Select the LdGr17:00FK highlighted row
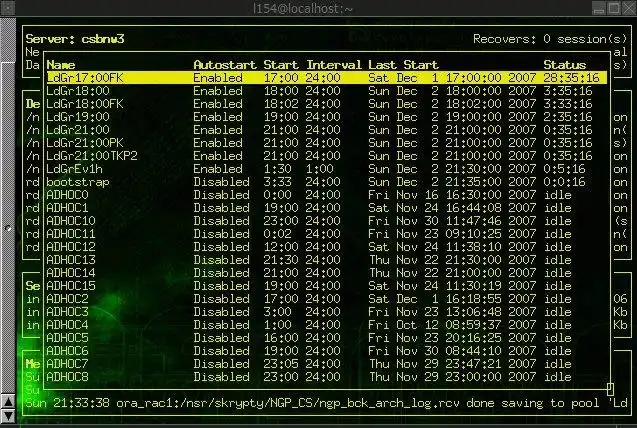 327,78
